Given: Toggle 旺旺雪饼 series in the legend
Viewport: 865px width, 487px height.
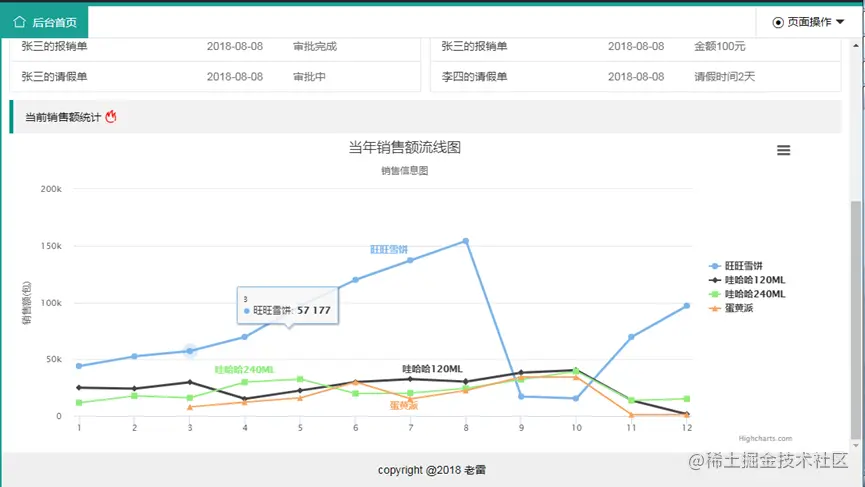Looking at the screenshot, I should click(x=736, y=266).
